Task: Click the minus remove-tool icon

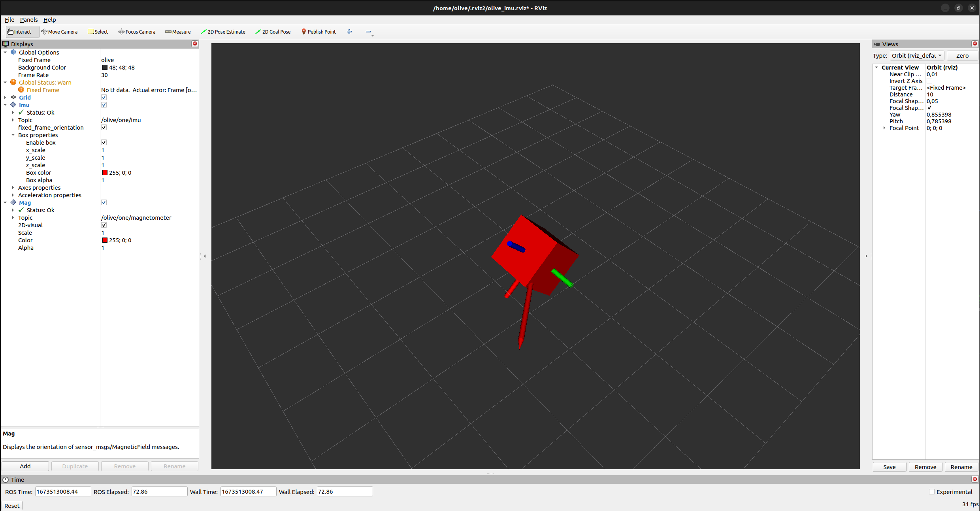Action: [x=368, y=32]
